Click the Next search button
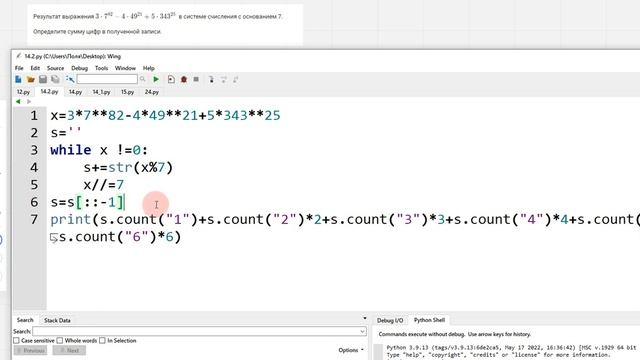 point(69,351)
